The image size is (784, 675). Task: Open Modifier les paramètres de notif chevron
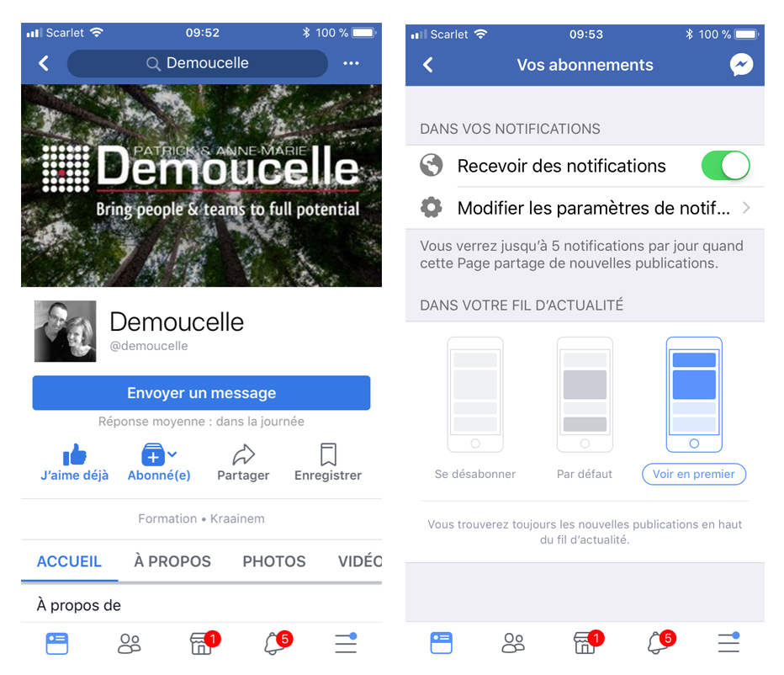click(x=746, y=208)
